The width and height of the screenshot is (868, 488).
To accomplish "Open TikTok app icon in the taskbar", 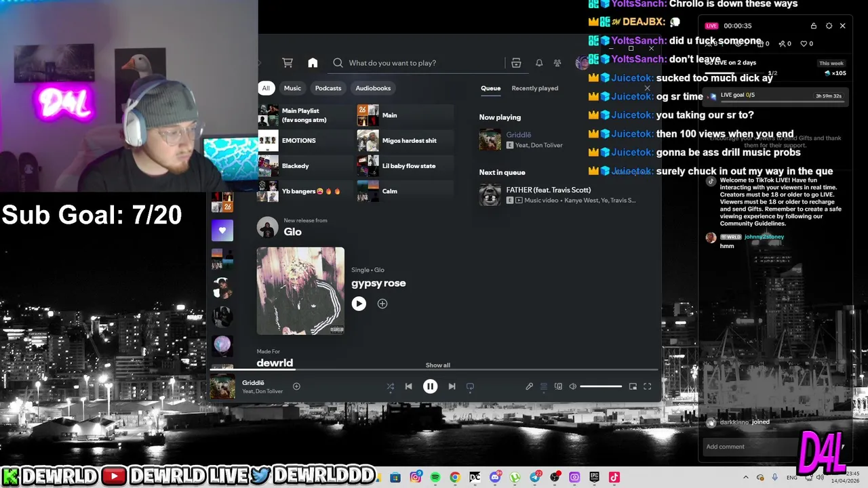I will (614, 477).
